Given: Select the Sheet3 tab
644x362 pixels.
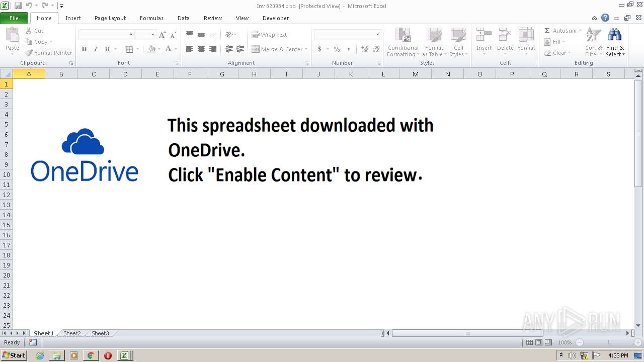Looking at the screenshot, I should pos(100,333).
